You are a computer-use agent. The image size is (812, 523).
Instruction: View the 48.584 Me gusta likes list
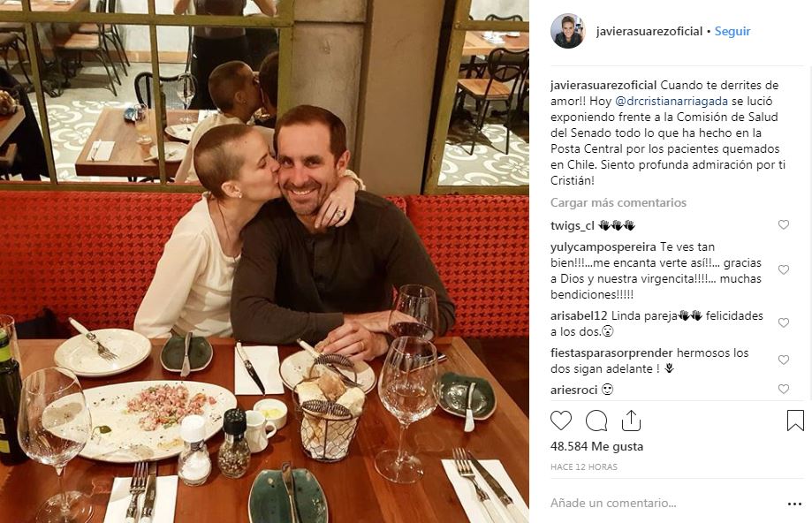point(596,446)
